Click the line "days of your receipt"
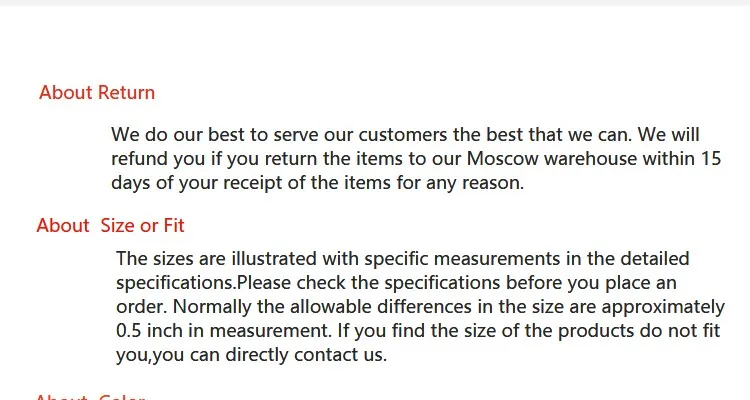This screenshot has height=400, width=750. pyautogui.click(x=318, y=183)
